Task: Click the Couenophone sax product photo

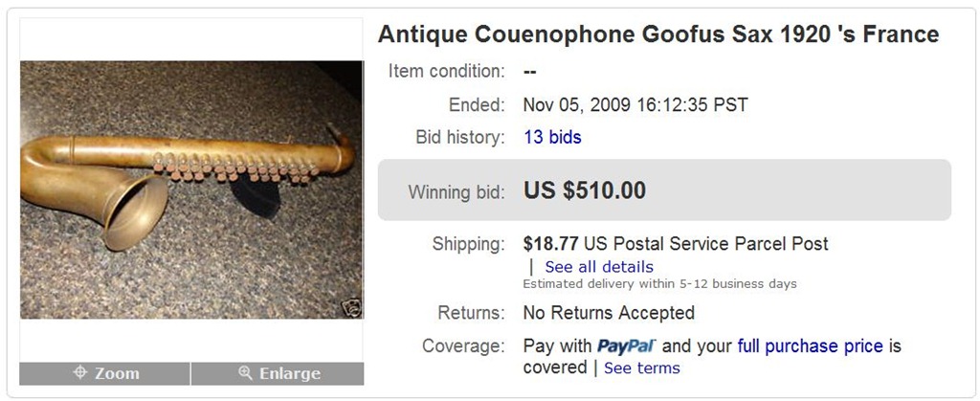Action: [x=191, y=189]
